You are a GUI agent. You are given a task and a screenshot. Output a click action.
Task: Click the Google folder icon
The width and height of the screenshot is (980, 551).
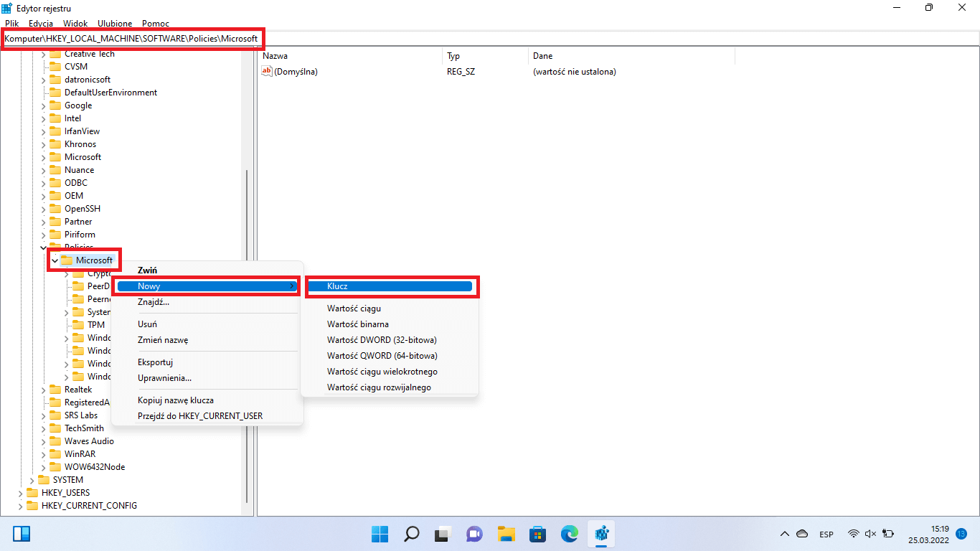click(55, 105)
